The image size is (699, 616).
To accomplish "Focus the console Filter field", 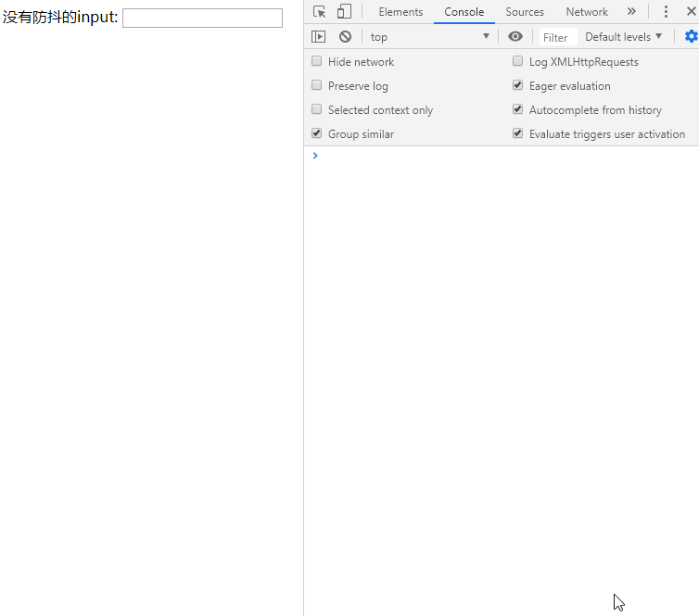I will coord(558,37).
